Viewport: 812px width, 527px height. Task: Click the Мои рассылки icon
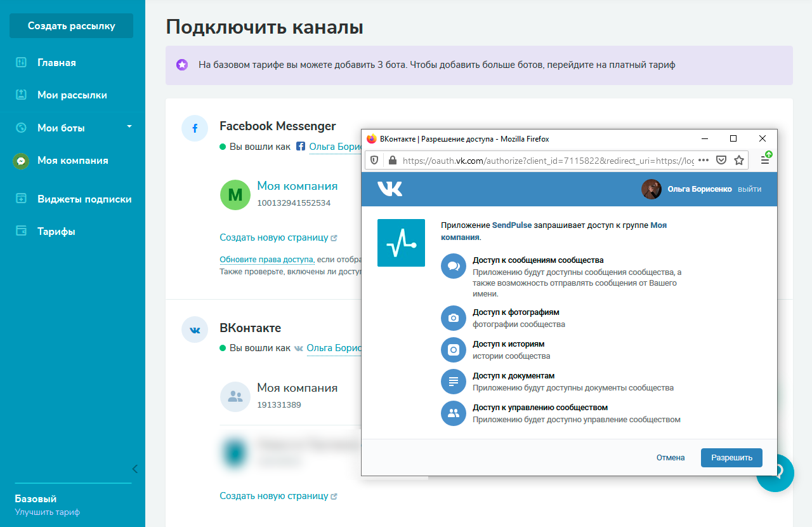(21, 95)
